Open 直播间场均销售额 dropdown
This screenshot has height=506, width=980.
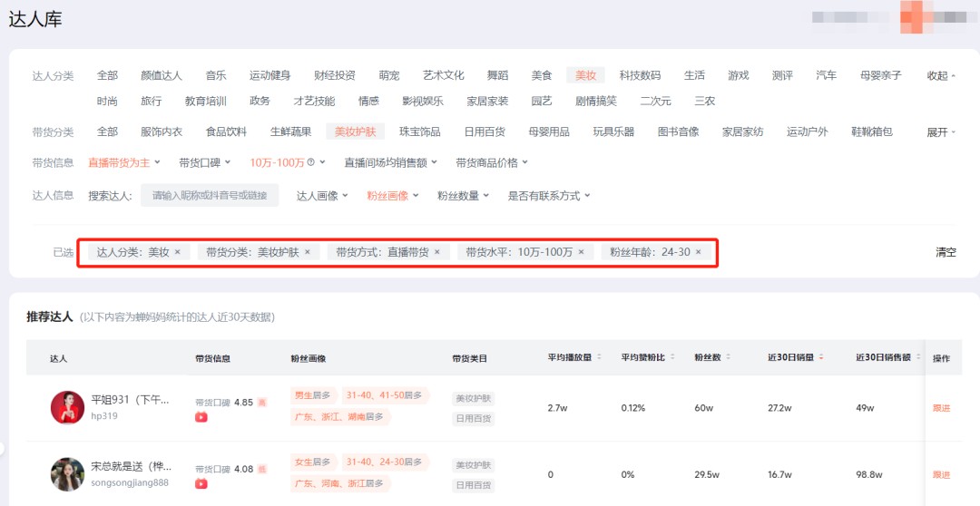(390, 162)
